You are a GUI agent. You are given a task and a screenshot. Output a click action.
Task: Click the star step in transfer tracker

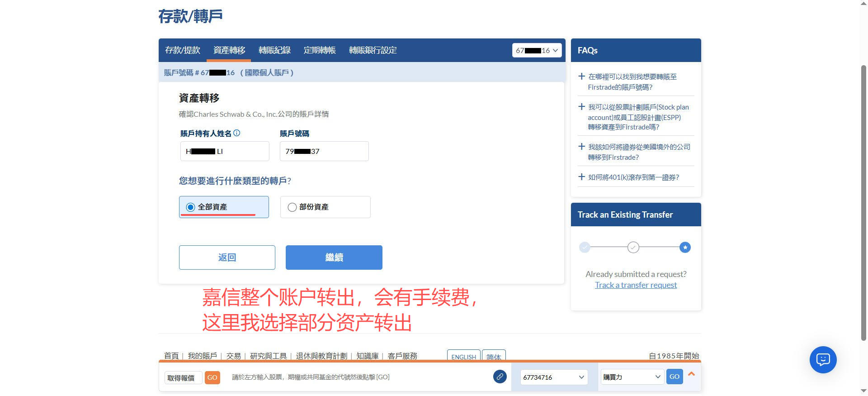coord(685,248)
